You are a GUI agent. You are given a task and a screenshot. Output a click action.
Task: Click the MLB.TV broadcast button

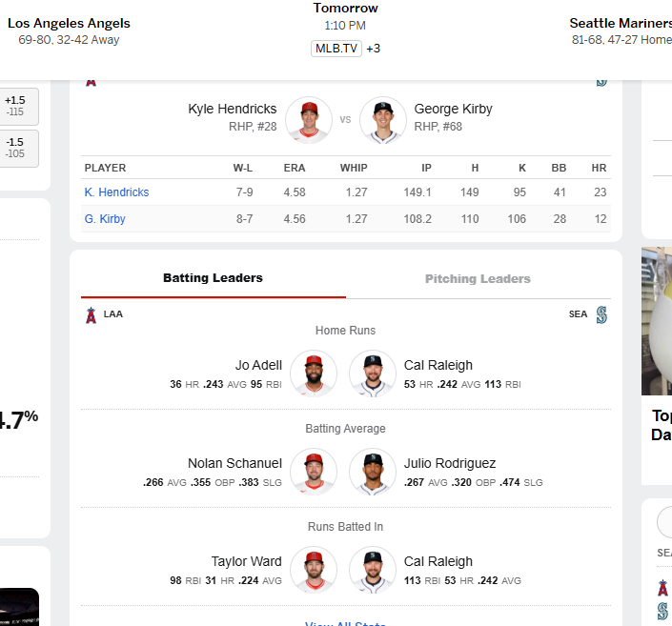click(x=336, y=49)
